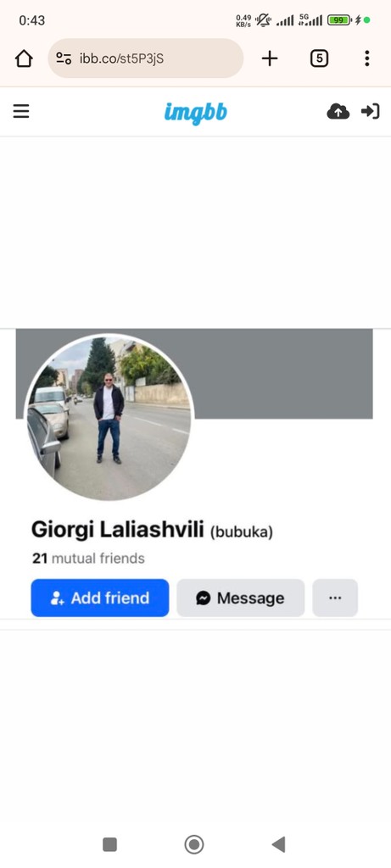Open the browser three-dot menu
Image resolution: width=391 pixels, height=868 pixels.
coord(366,58)
